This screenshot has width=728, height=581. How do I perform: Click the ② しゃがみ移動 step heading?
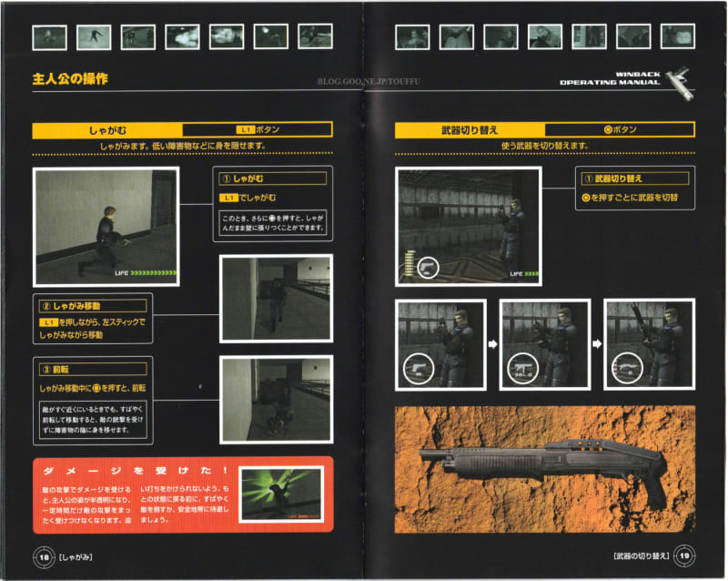point(93,306)
